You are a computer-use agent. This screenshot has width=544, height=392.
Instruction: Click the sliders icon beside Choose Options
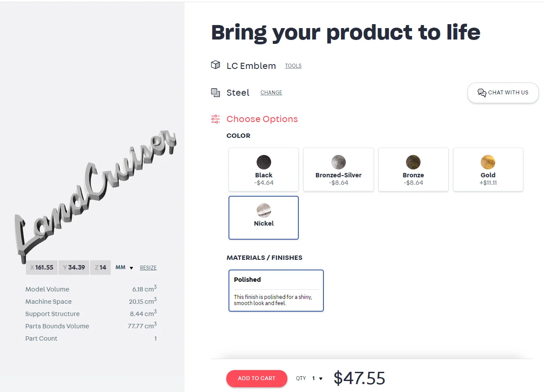[215, 119]
